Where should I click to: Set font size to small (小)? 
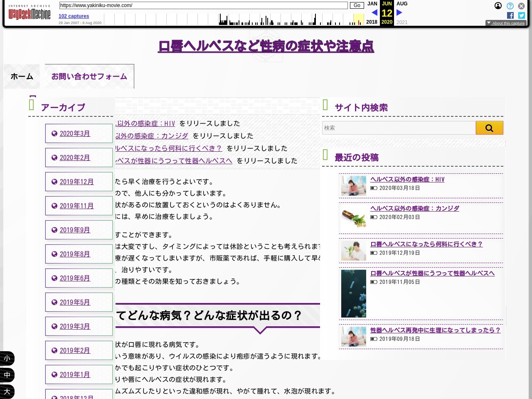point(7,358)
